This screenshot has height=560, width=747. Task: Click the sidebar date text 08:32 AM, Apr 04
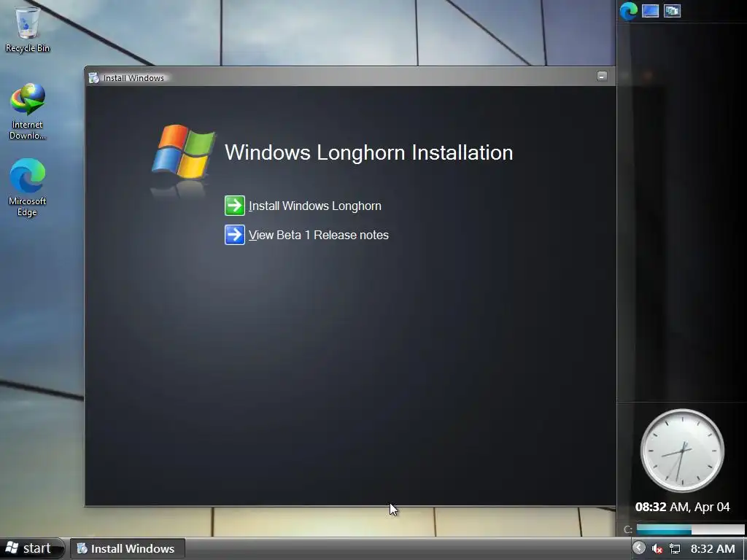point(682,507)
